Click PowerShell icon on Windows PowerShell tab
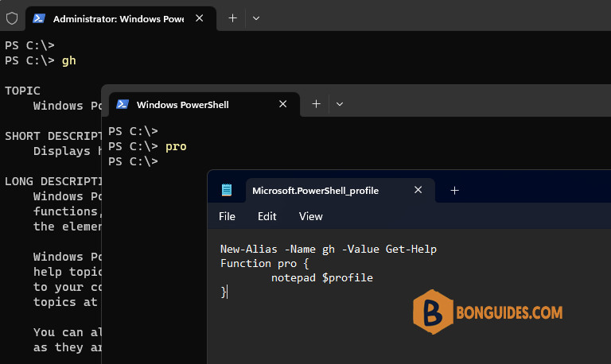This screenshot has height=364, width=611. pos(123,104)
